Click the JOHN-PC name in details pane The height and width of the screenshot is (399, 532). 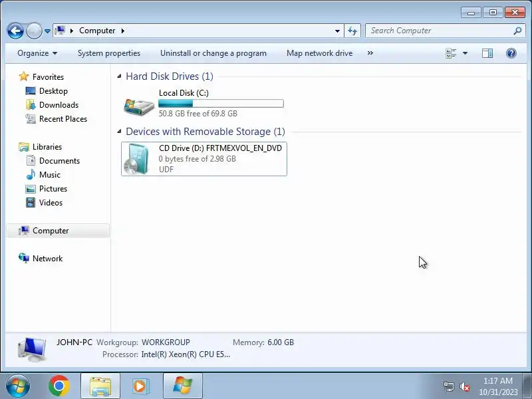[x=74, y=342]
